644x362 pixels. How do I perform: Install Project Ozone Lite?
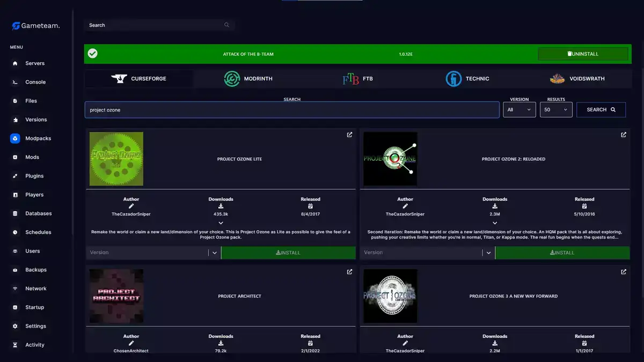[x=288, y=253]
